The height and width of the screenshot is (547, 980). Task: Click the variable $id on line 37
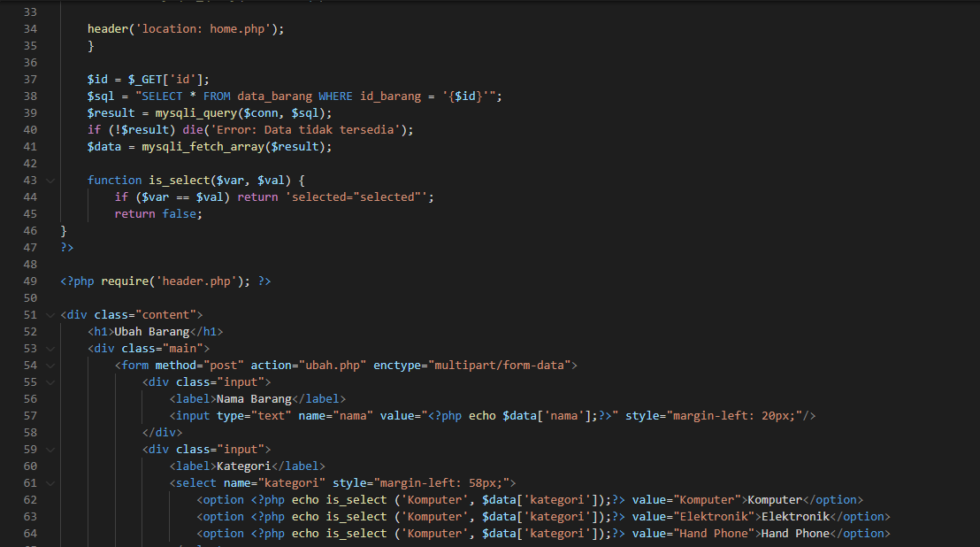[96, 79]
